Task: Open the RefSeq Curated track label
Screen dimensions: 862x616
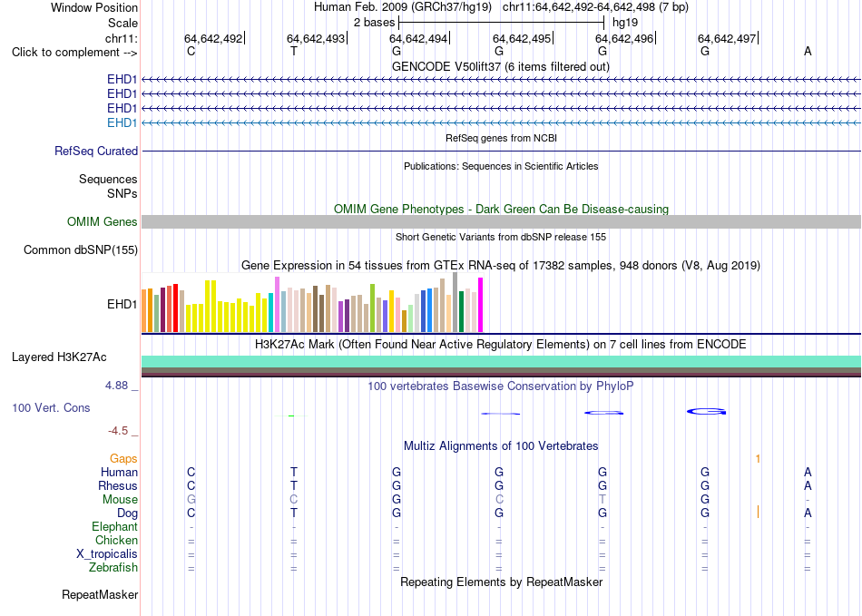Action: (96, 152)
